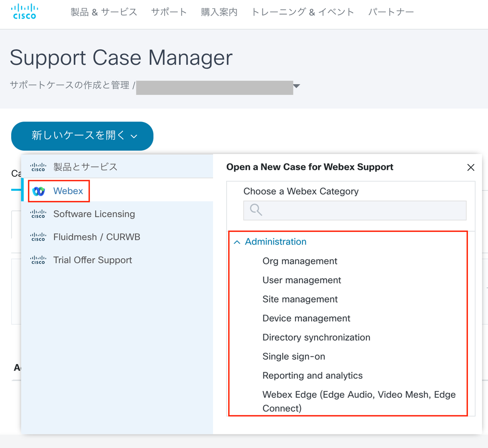Click the Cisco icon beside 製品とサービス
The width and height of the screenshot is (488, 448).
point(38,167)
